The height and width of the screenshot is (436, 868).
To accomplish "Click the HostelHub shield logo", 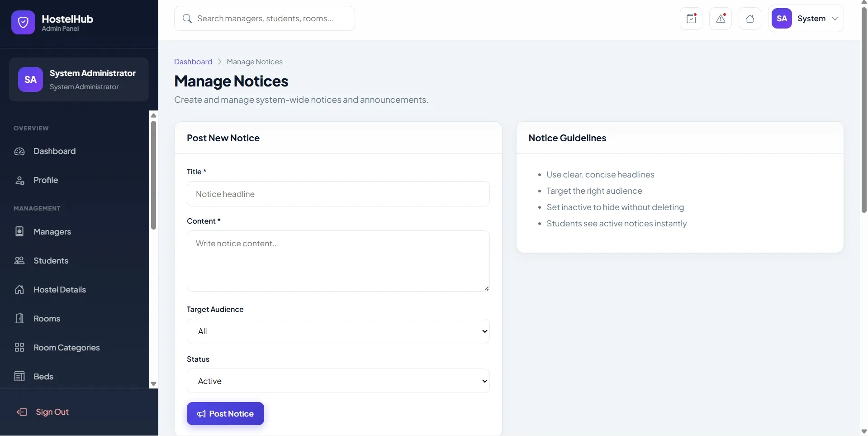I will [23, 22].
